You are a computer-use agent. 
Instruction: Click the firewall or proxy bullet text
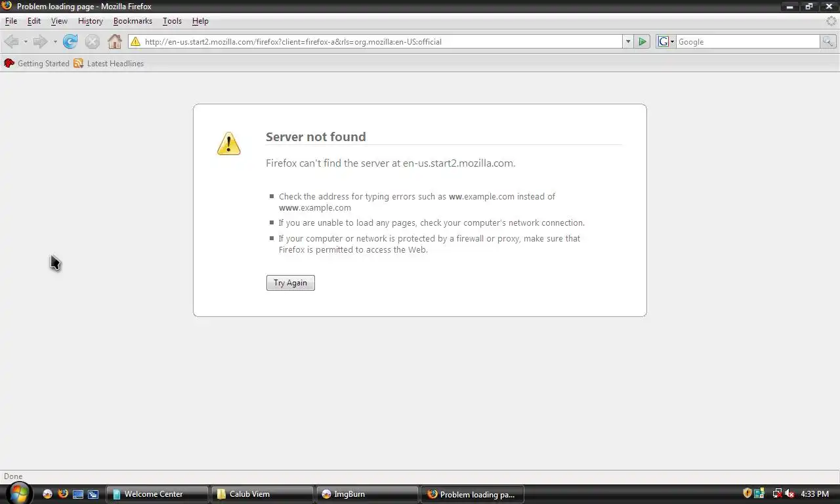(430, 244)
